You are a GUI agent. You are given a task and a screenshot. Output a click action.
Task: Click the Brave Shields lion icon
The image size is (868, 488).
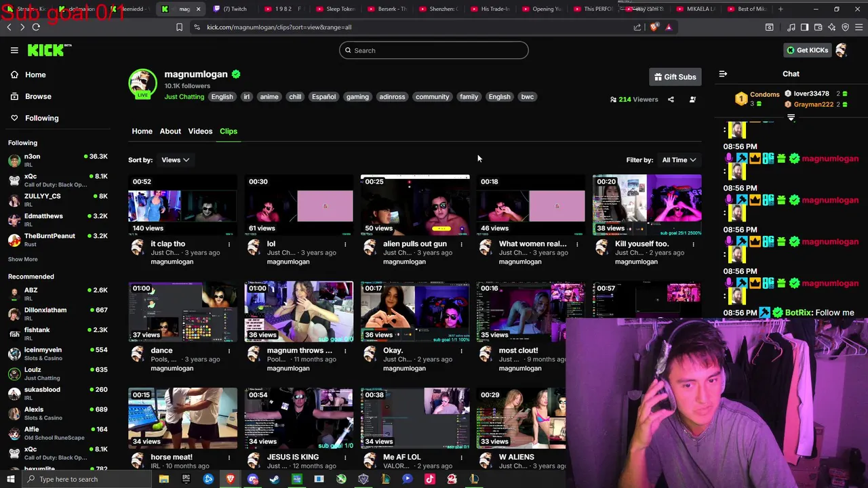coord(654,27)
